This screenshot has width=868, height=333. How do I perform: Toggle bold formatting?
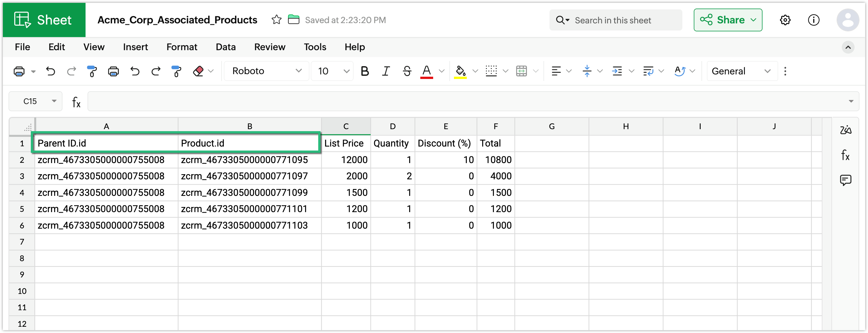pyautogui.click(x=365, y=71)
